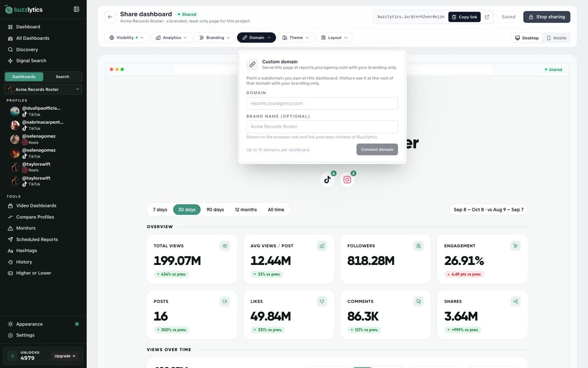The width and height of the screenshot is (588, 368).
Task: Click the TikTok platform icon with badge 4
Action: coord(328,179)
